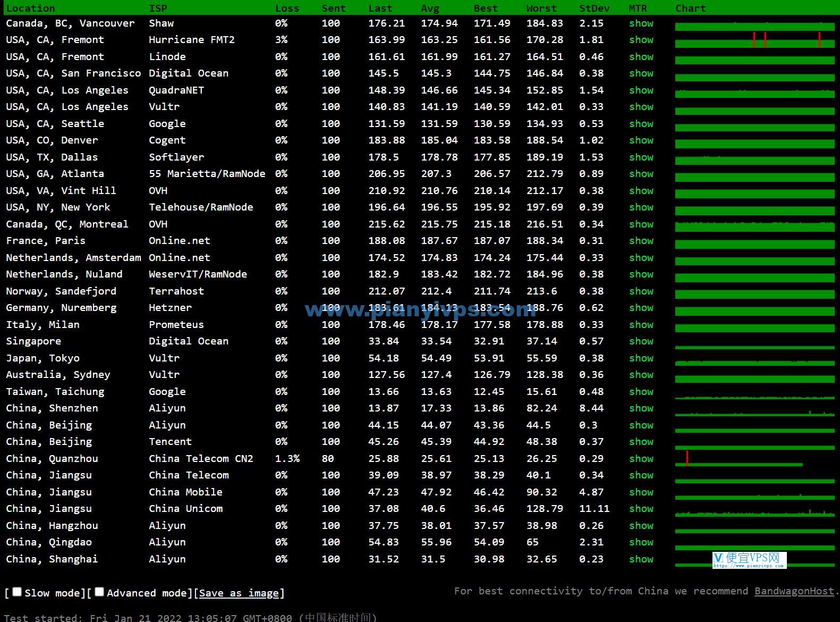840x622 pixels.
Task: Click the Location column header
Action: pyautogui.click(x=30, y=8)
